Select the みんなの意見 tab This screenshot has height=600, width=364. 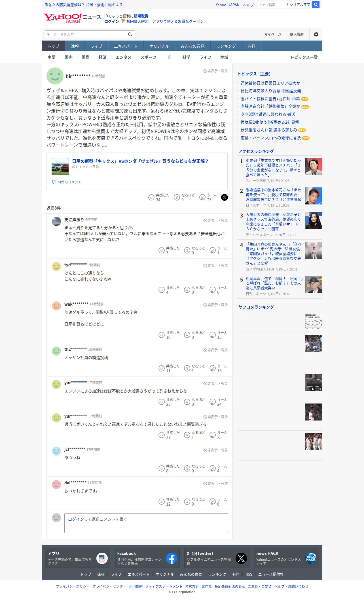(192, 46)
